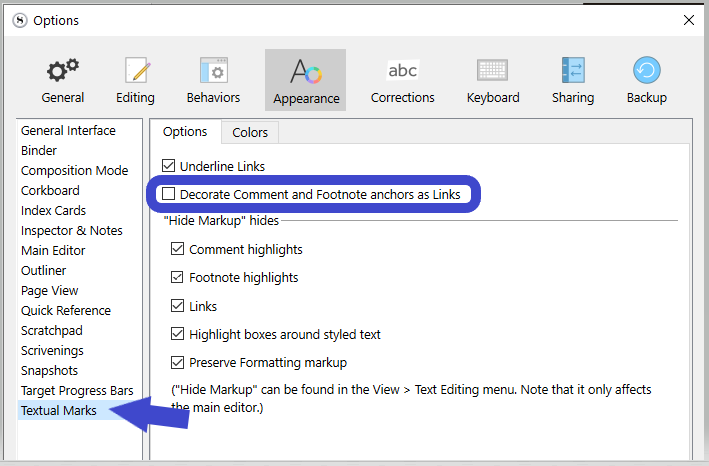Choose Composition Mode from the list
The image size is (709, 466).
(x=74, y=170)
